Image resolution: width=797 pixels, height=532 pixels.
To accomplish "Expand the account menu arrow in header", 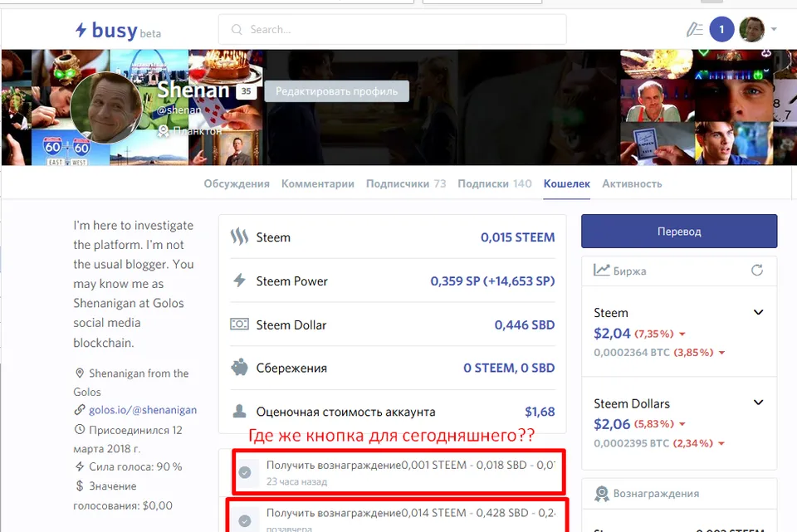I will (774, 30).
